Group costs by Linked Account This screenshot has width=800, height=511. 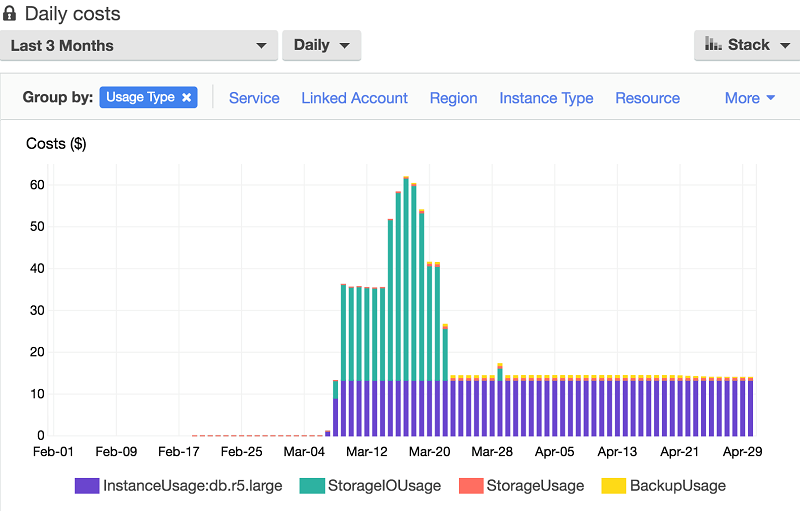coord(354,98)
